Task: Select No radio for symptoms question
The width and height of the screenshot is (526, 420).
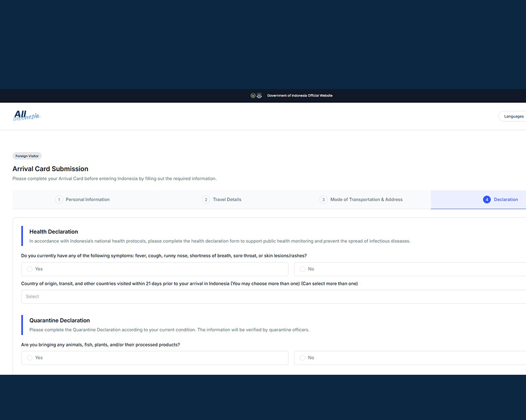Action: (x=302, y=269)
